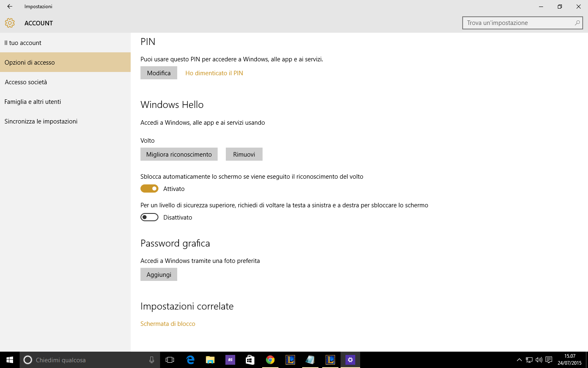The width and height of the screenshot is (588, 368).
Task: Activate Cortana microphone input
Action: pyautogui.click(x=151, y=360)
